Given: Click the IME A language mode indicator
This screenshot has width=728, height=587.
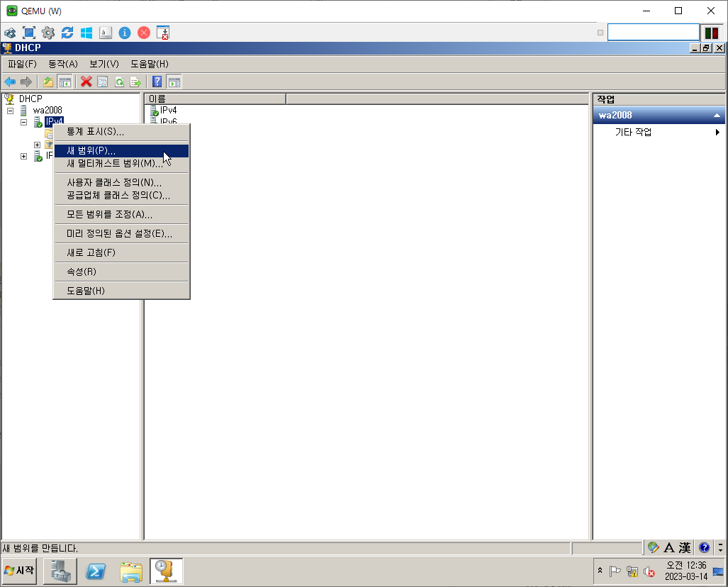Looking at the screenshot, I should pos(669,548).
